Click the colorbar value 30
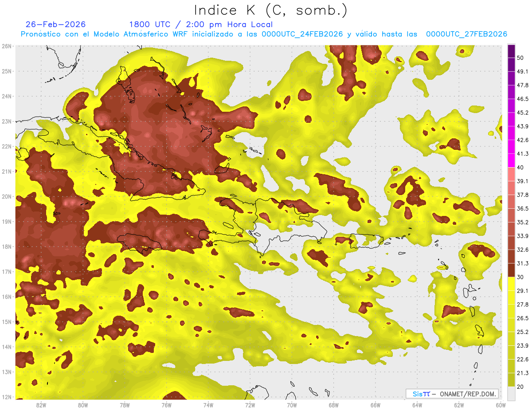The image size is (532, 411). (520, 277)
